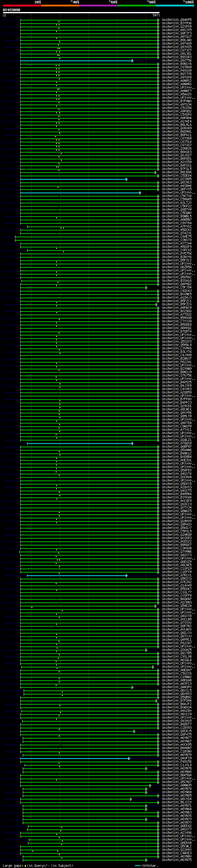Screen dimensions: 197x868
Task: Select hit label UniRef100_Q08069
Action: pos(177,128)
